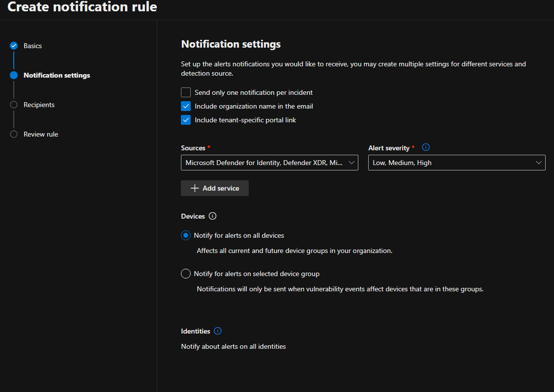The height and width of the screenshot is (392, 554).
Task: Click the chevron arrow in the Sources combo box
Action: (x=351, y=163)
